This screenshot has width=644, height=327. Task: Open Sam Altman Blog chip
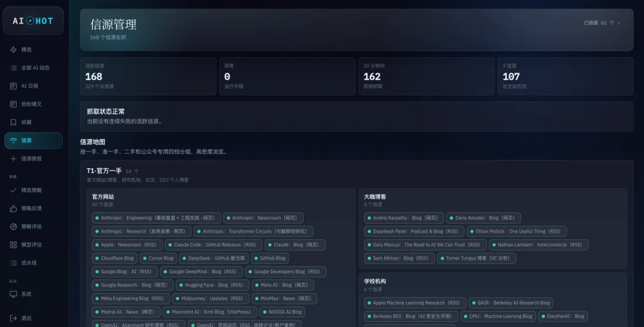click(x=399, y=258)
